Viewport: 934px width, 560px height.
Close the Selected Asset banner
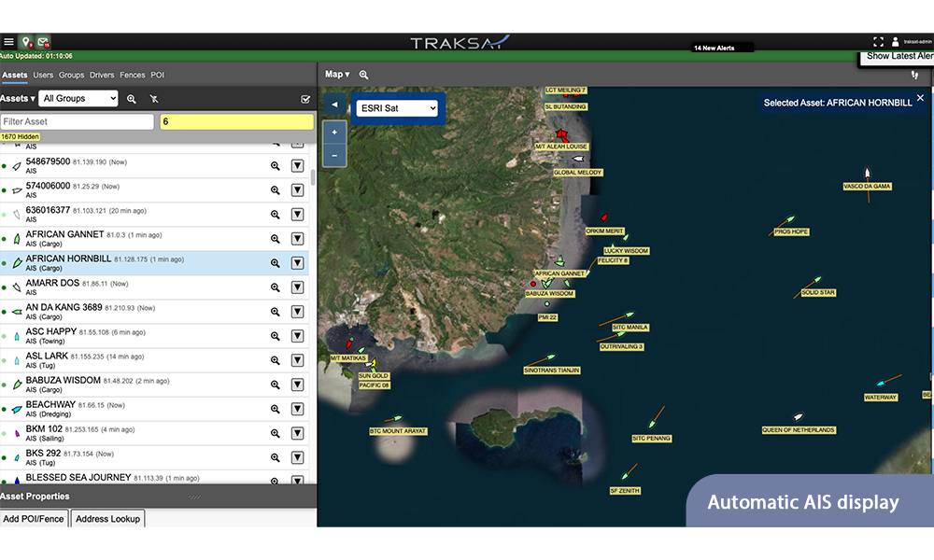[920, 98]
